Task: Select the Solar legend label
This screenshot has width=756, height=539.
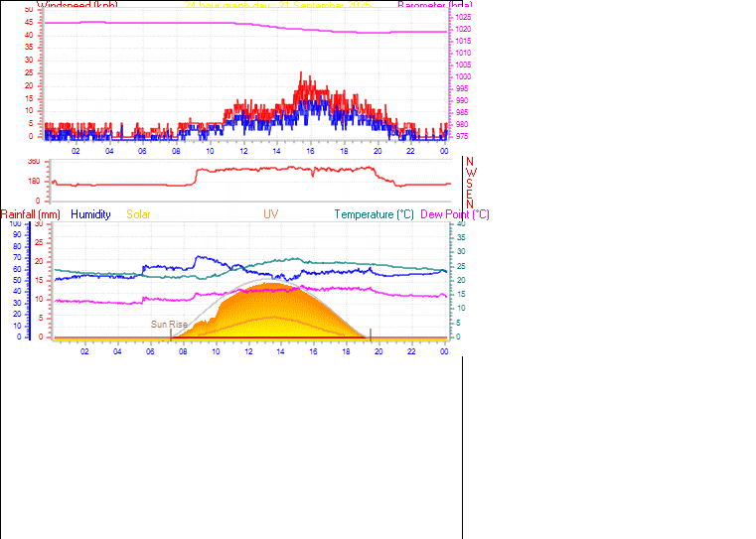Action: pos(139,214)
